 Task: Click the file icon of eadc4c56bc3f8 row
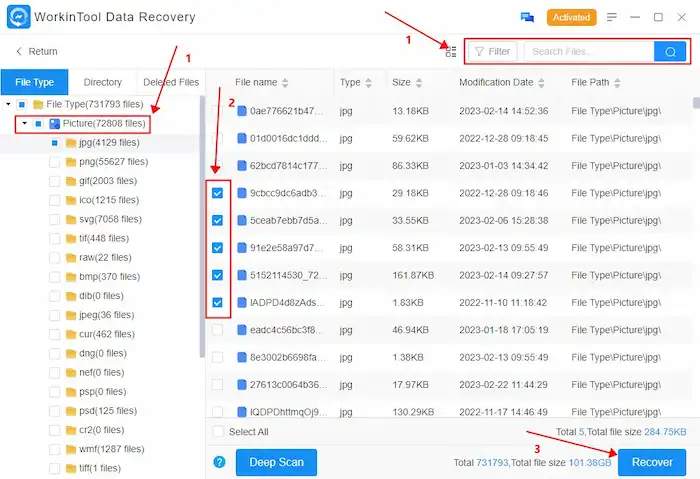coord(242,330)
